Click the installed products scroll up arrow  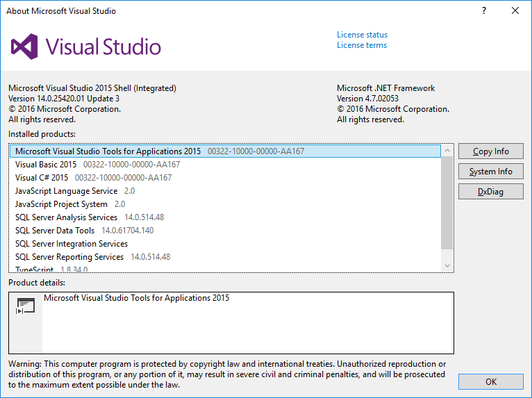pos(447,150)
